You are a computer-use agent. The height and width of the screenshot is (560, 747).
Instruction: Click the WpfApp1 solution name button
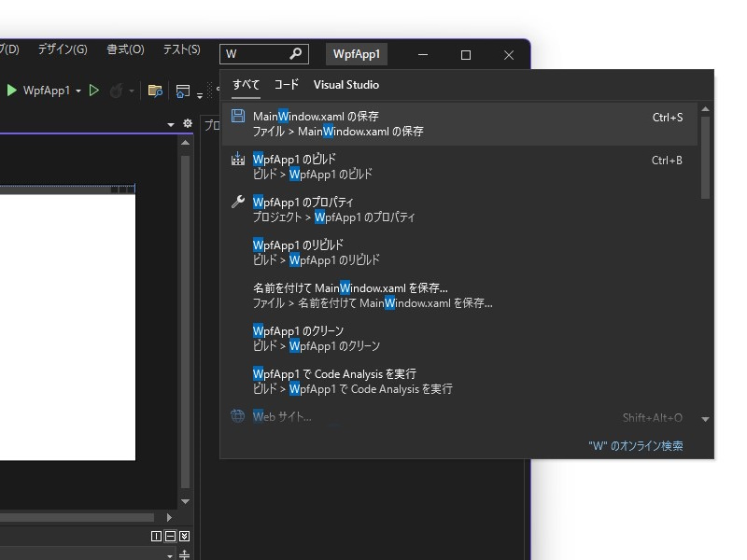(x=357, y=54)
